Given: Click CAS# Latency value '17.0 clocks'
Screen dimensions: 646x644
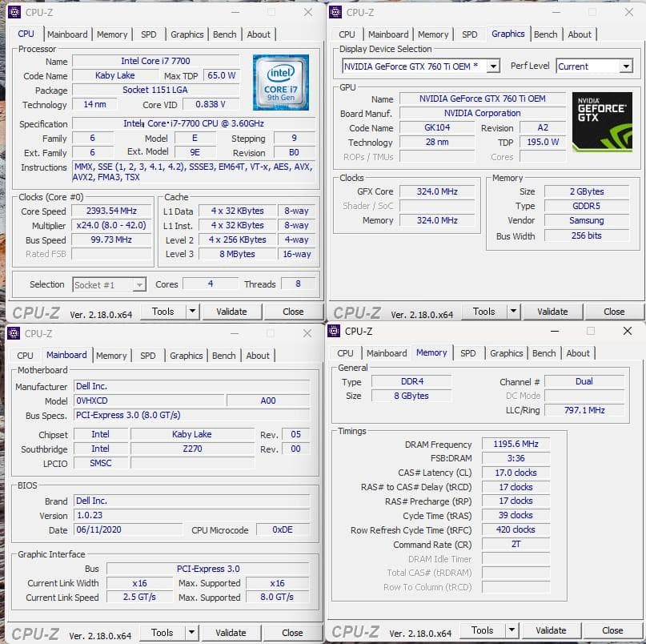Looking at the screenshot, I should tap(516, 473).
